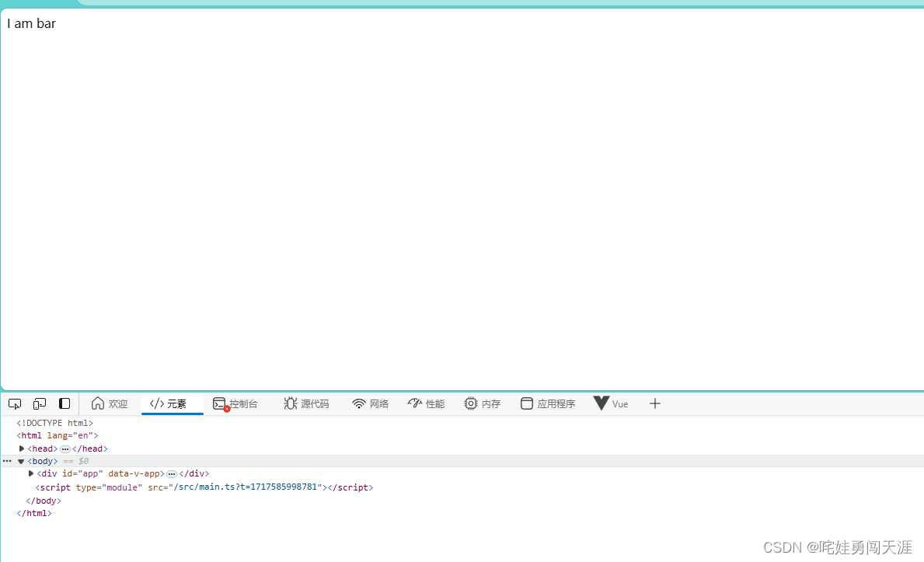The height and width of the screenshot is (562, 924).
Task: Open the 源代码 sources tab
Action: [306, 404]
